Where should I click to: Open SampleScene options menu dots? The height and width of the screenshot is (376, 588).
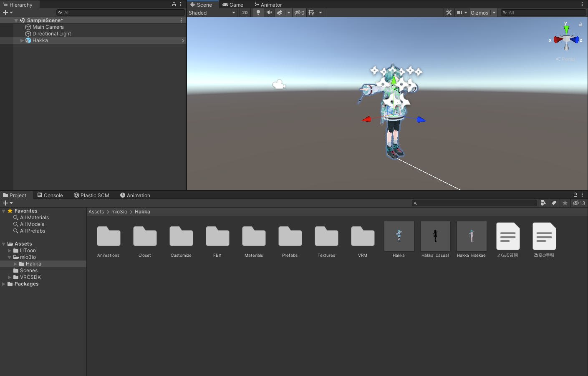(181, 20)
